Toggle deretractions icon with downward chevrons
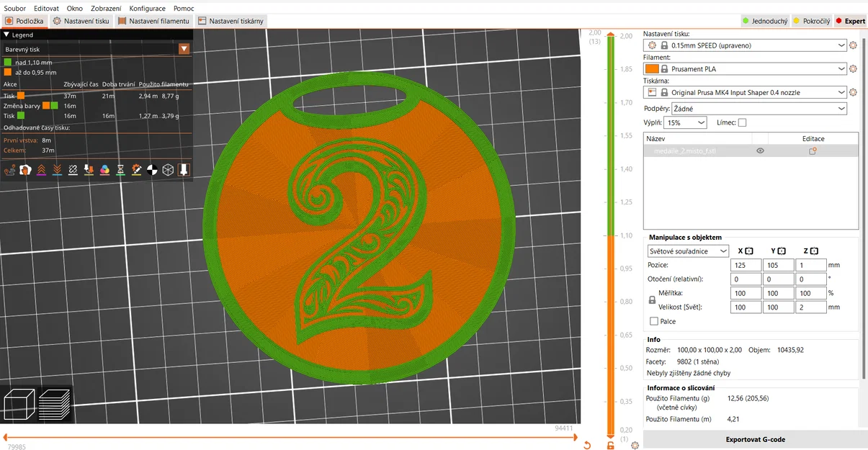Viewport: 868px width, 450px height. pyautogui.click(x=58, y=170)
